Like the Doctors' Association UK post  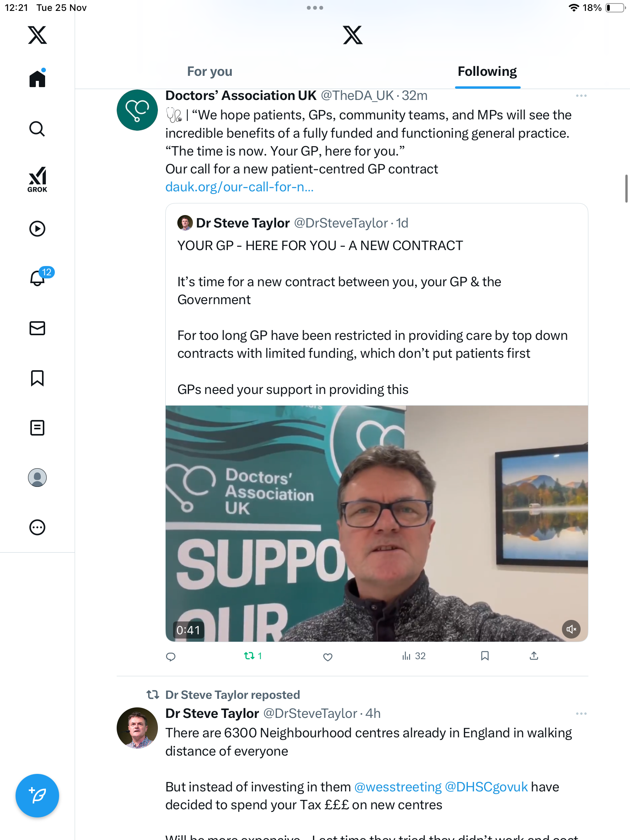[328, 657]
